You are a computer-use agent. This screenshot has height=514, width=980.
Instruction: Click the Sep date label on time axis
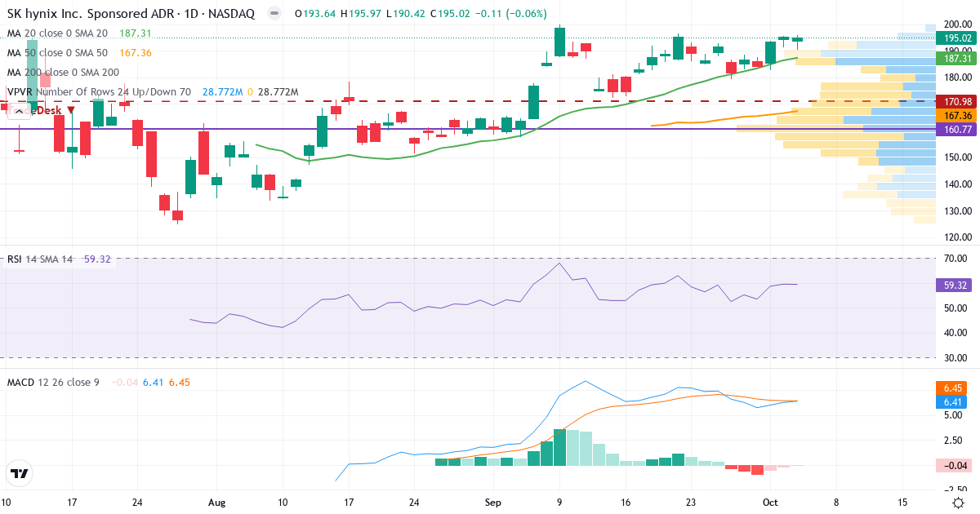coord(493,502)
